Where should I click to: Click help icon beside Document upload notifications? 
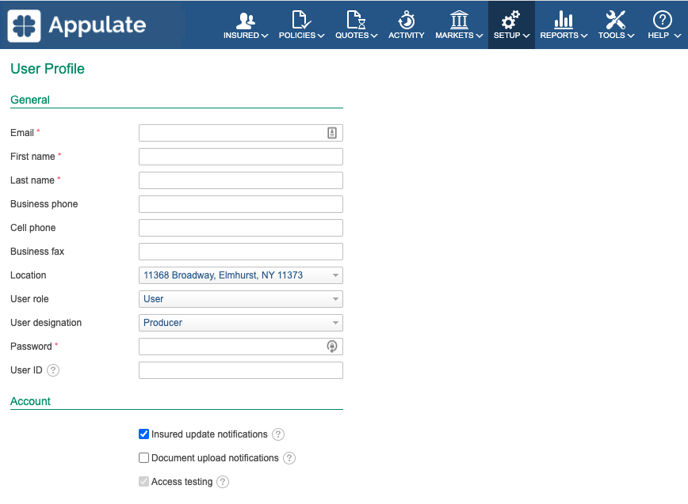[x=289, y=458]
